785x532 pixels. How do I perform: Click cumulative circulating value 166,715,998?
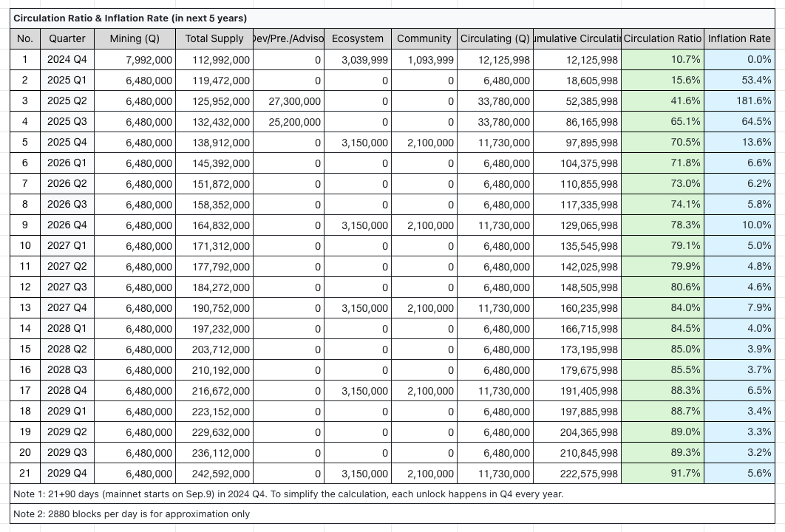pyautogui.click(x=577, y=328)
